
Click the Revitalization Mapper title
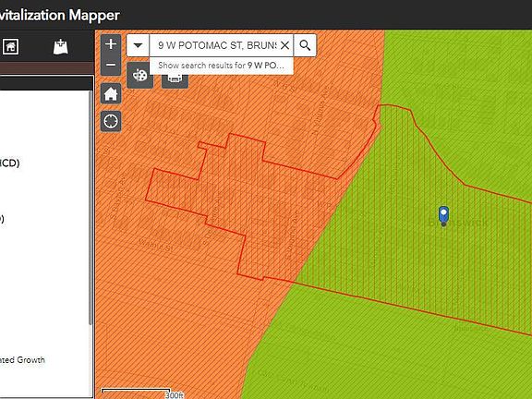coord(60,16)
